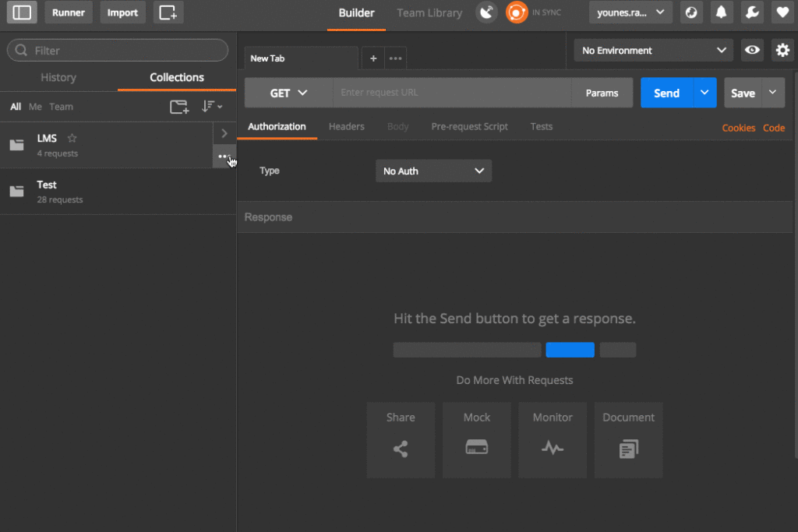798x532 pixels.
Task: Open the No Auth type dropdown
Action: [x=433, y=171]
